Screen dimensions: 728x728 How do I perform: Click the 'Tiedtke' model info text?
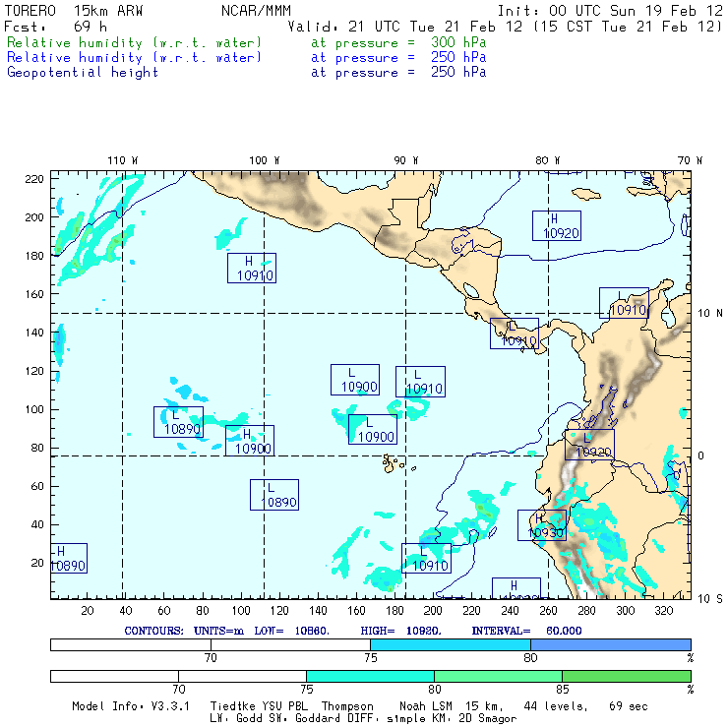pos(232,706)
